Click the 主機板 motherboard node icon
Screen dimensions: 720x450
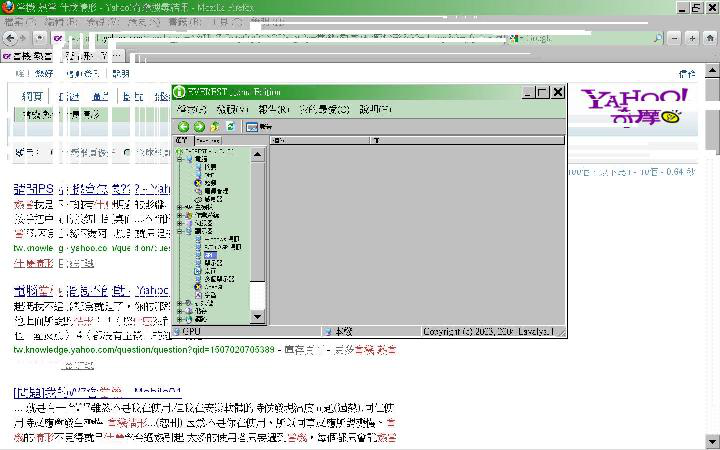coord(188,208)
